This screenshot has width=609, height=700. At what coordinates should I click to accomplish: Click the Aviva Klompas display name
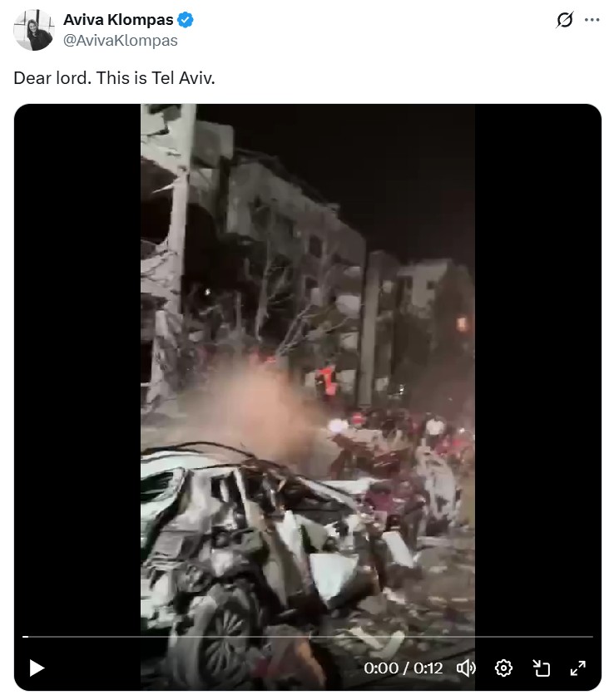click(118, 20)
